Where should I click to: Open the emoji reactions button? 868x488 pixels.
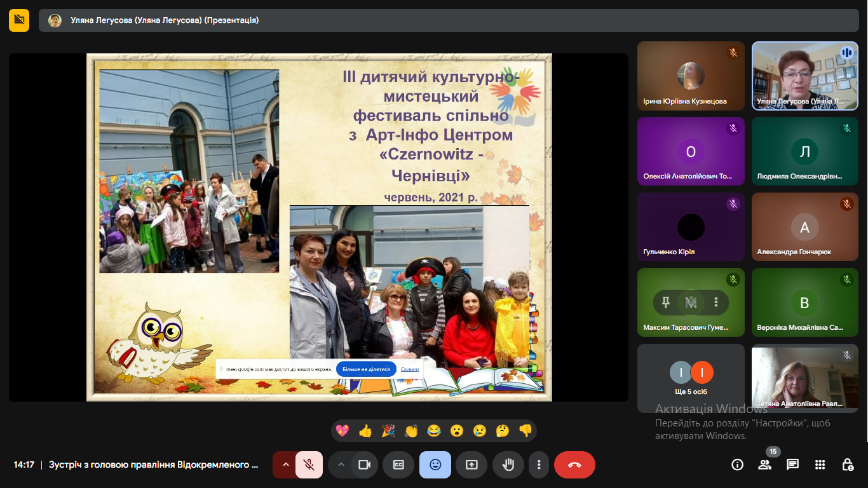click(x=435, y=464)
